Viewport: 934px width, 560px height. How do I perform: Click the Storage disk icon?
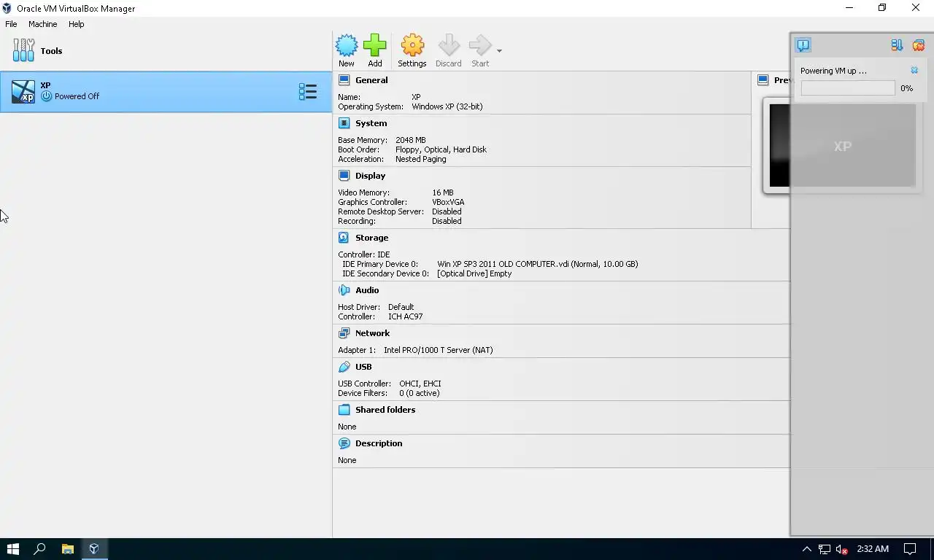pyautogui.click(x=344, y=238)
